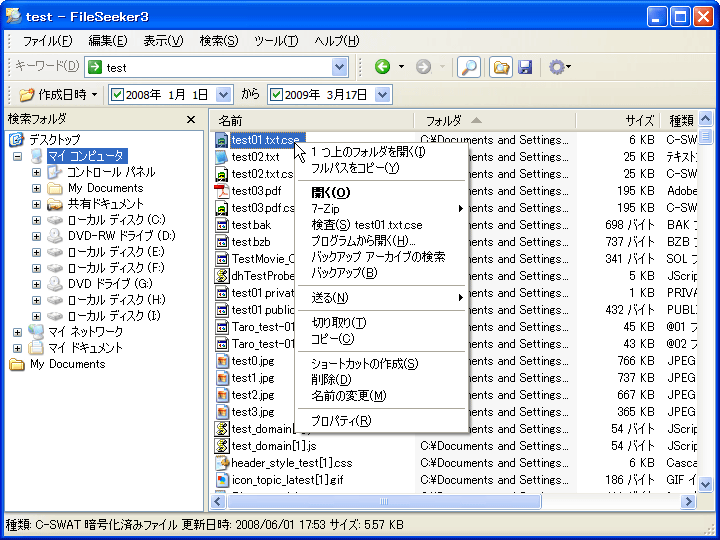Open the ツール(T) menu
The image size is (720, 540).
point(276,41)
